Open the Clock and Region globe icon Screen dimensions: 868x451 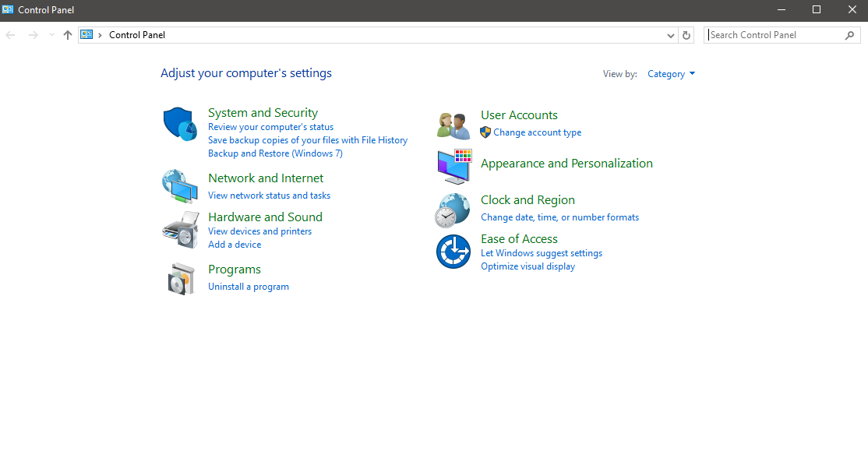[x=452, y=210]
